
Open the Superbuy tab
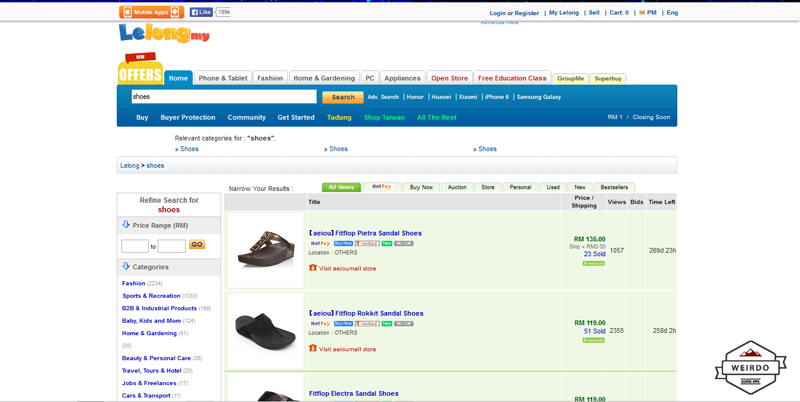pyautogui.click(x=608, y=79)
